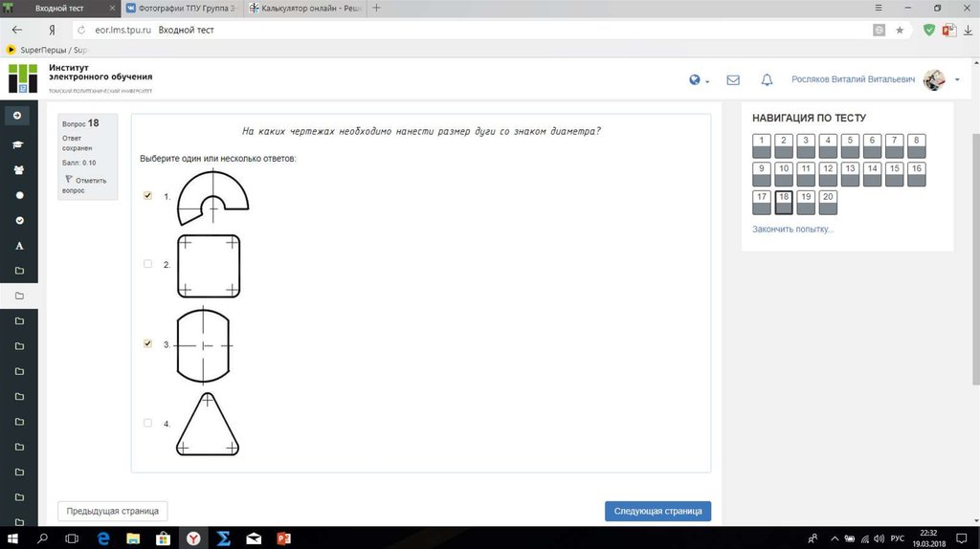Check answer option 4 checkbox
The image size is (980, 549).
point(147,423)
